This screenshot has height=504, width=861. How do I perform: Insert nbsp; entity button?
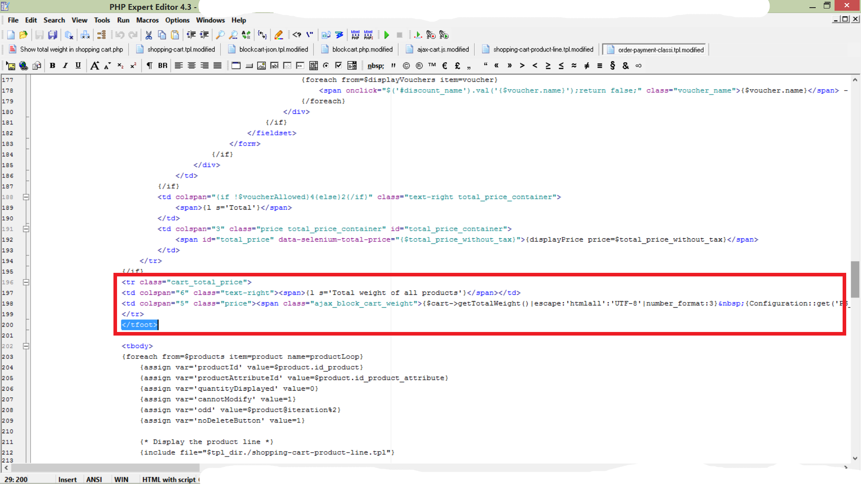[375, 65]
